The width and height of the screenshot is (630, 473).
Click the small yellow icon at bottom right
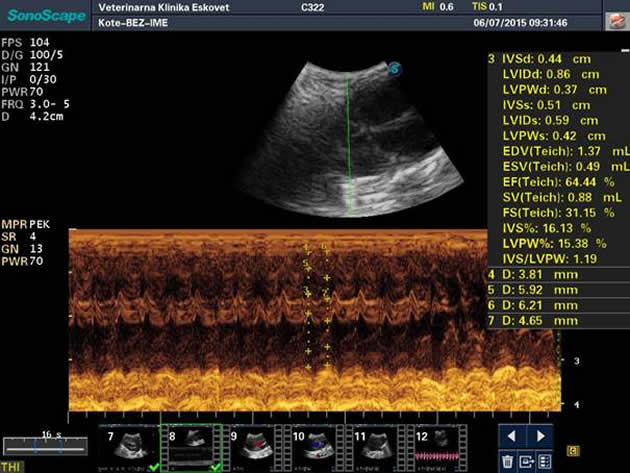point(573,451)
